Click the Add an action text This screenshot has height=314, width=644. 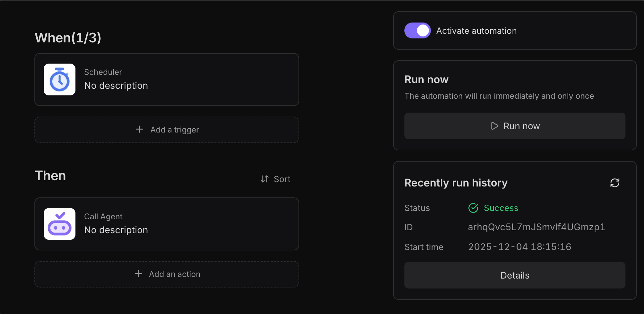click(175, 274)
